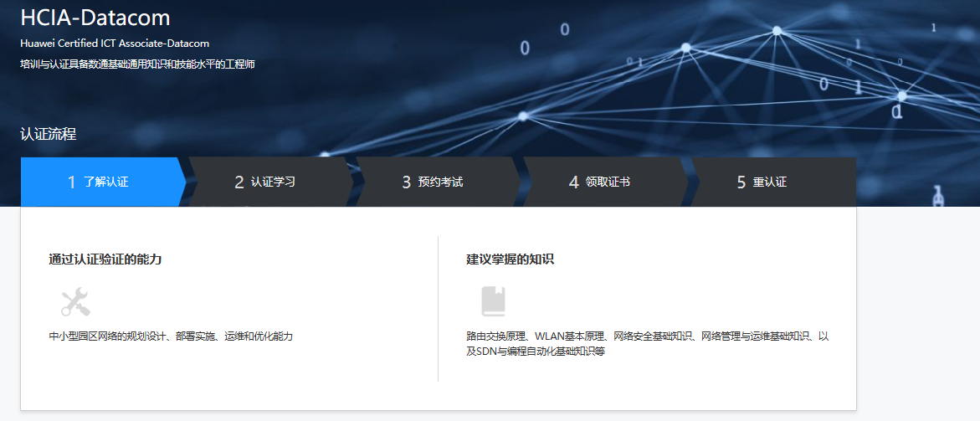Click the 通过认证验证的能力 heading
The width and height of the screenshot is (980, 421).
click(x=105, y=259)
